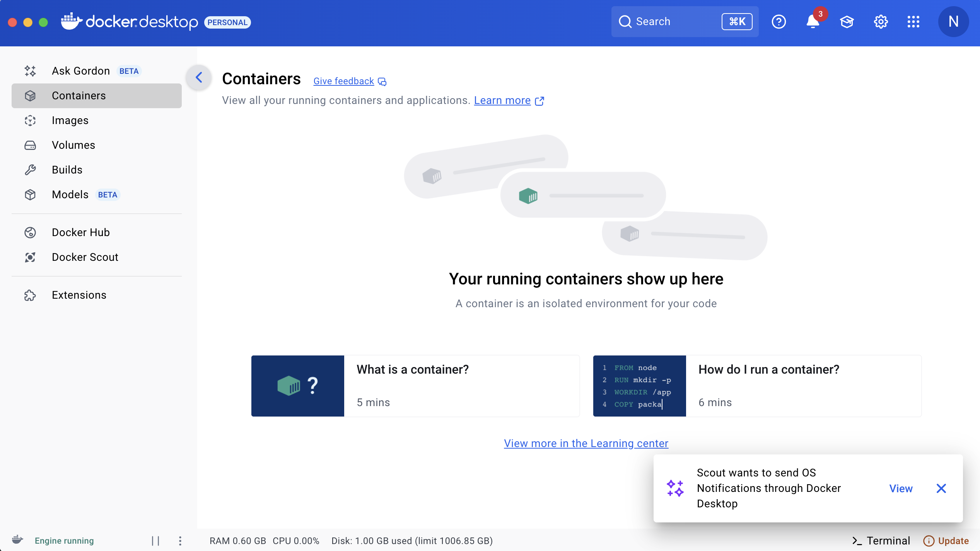Go to Docker Hub
Screen dimensions: 980x551
(x=97, y=232)
